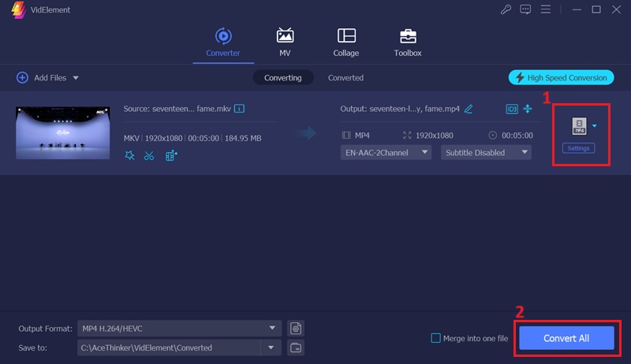
Task: Open the Toolbox tab
Action: tap(408, 43)
